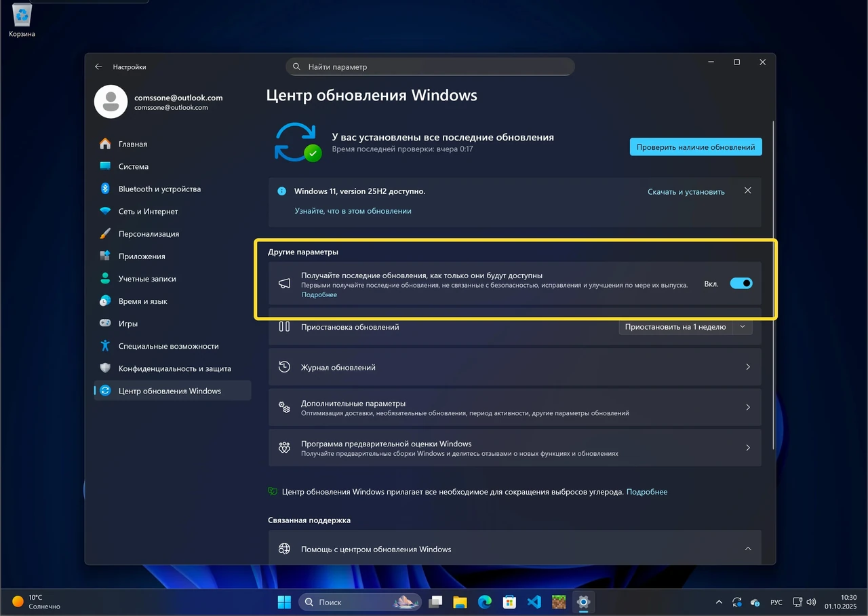868x616 pixels.
Task: Open Дополнительные параметры chevron
Action: (748, 408)
